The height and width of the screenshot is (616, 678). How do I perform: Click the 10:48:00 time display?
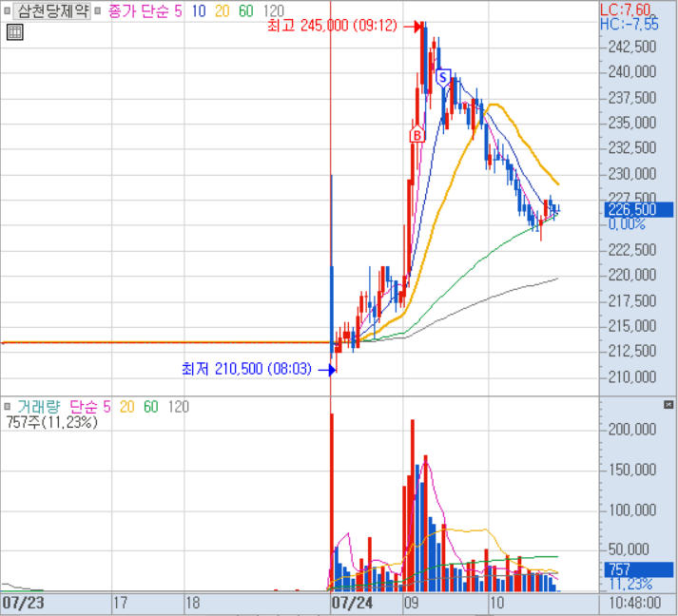pos(638,603)
